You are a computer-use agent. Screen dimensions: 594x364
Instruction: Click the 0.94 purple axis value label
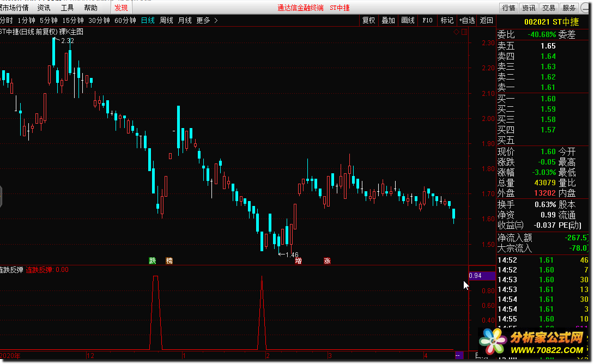click(482, 276)
